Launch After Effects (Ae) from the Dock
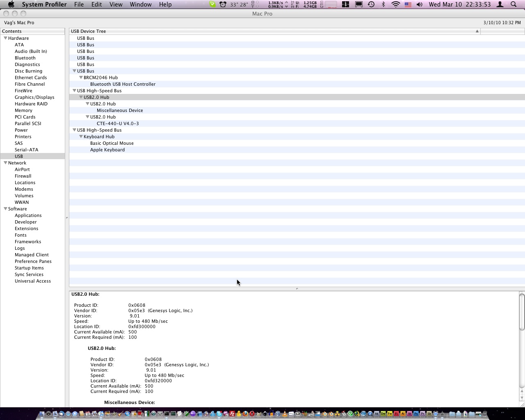Screen dimensions: 525x420 point(377,414)
